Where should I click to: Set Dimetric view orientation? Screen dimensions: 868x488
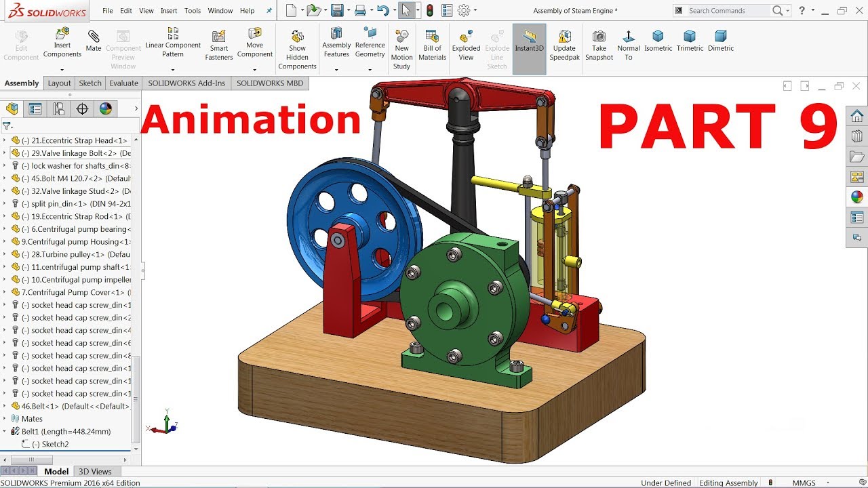[721, 41]
